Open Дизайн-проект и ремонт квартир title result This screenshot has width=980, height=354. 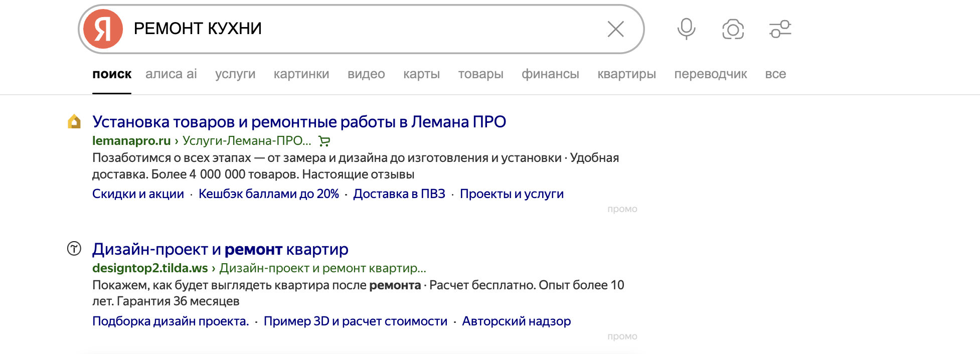(x=220, y=249)
